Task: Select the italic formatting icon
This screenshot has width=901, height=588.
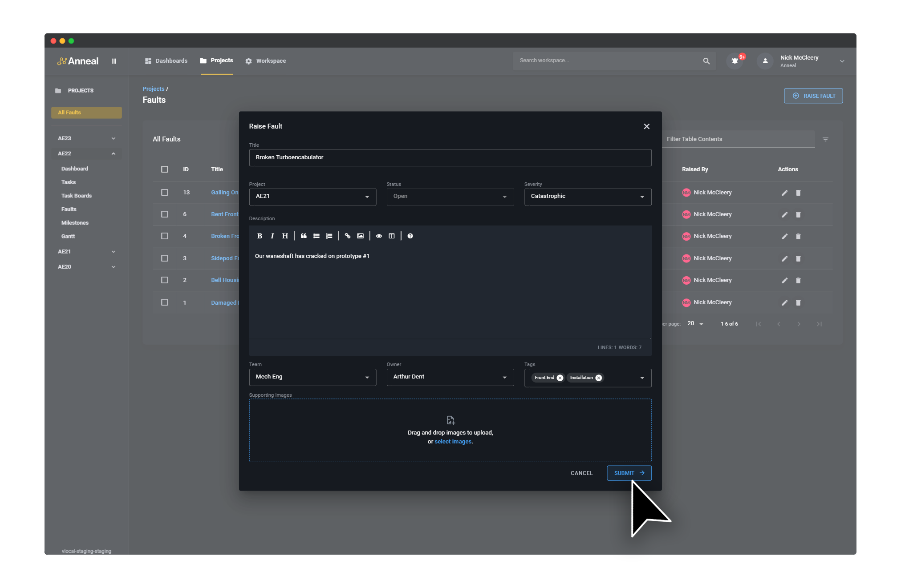Action: tap(272, 236)
